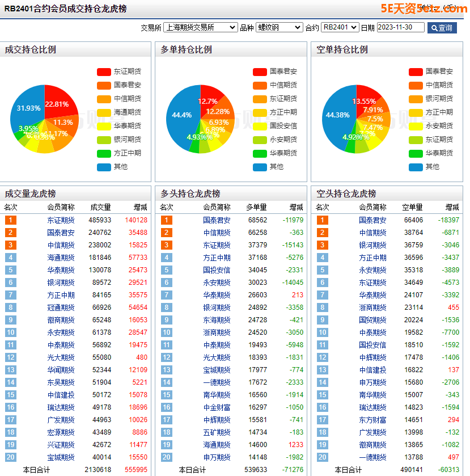Toggle 海通期货 legend swatch in 成交持仓比例 chart
This screenshot has width=470, height=476.
pos(104,113)
